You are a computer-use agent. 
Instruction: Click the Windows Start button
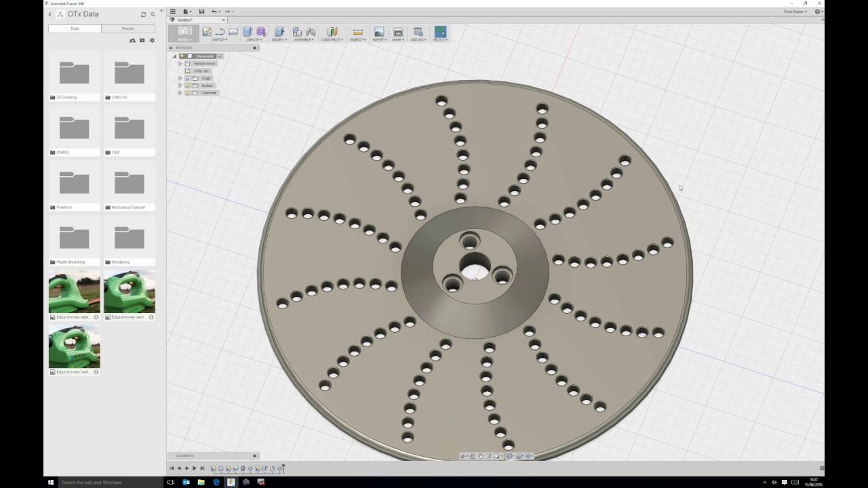[51, 483]
